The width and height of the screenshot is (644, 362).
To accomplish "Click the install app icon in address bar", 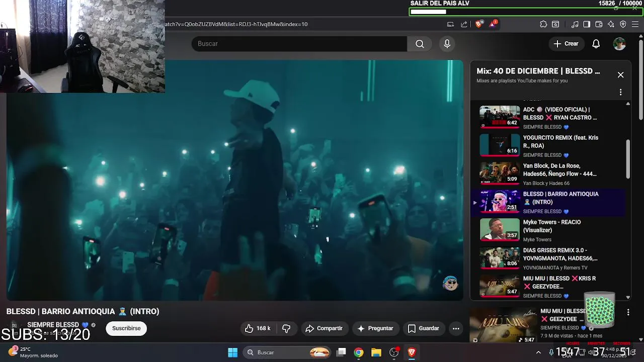I will [451, 24].
